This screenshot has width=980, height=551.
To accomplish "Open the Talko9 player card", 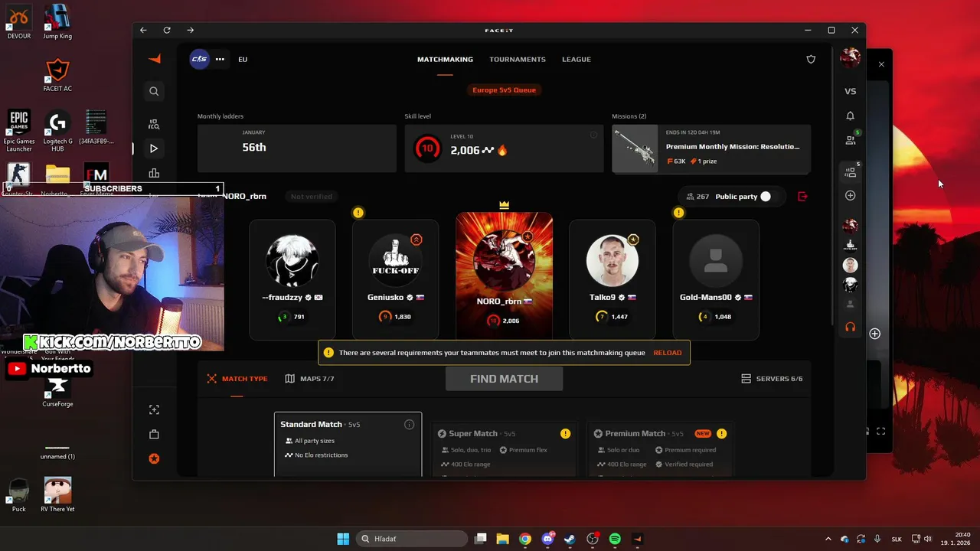I will (612, 279).
